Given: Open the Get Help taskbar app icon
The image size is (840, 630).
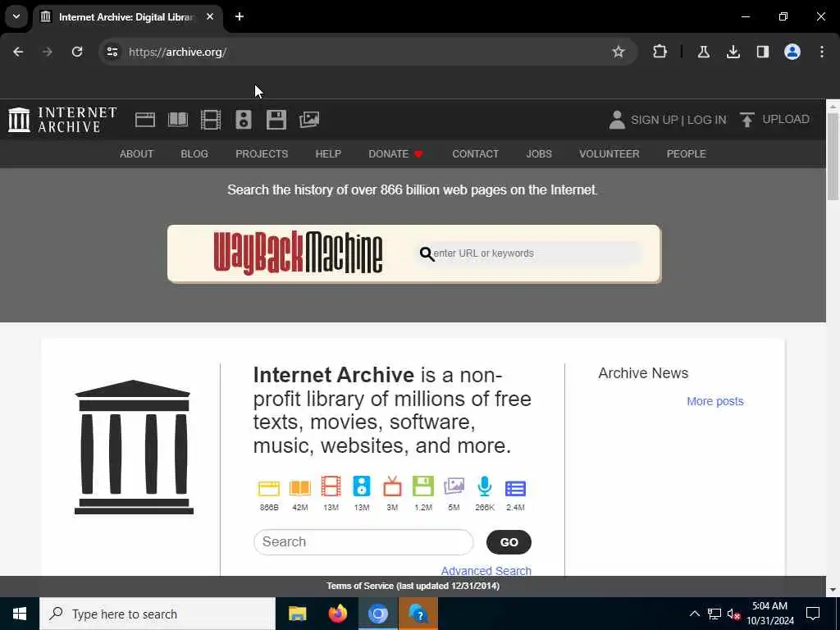Looking at the screenshot, I should pyautogui.click(x=418, y=614).
